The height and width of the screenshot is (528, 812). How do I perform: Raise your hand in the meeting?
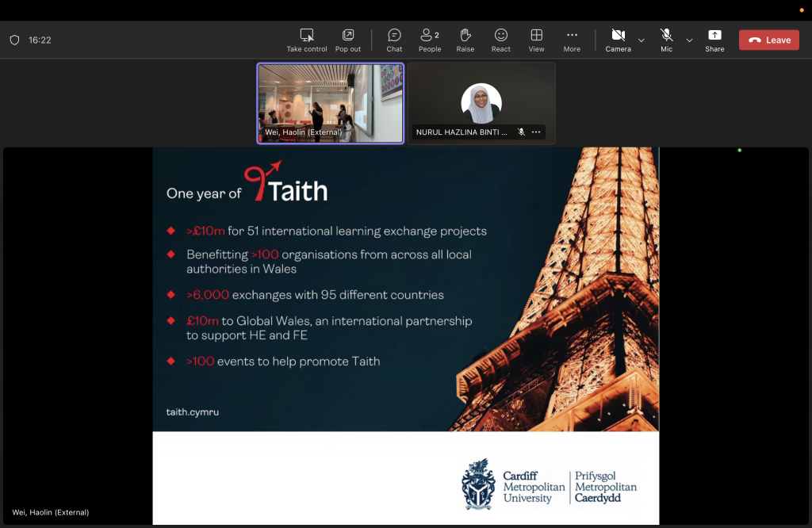pos(465,40)
